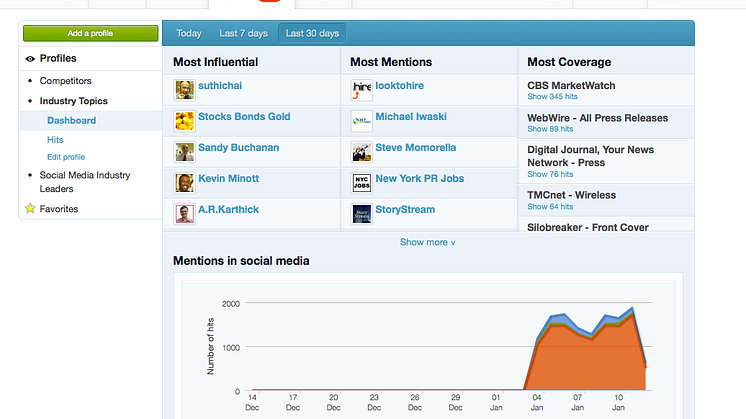Click suthichai's avatar thumbnail

(x=184, y=90)
